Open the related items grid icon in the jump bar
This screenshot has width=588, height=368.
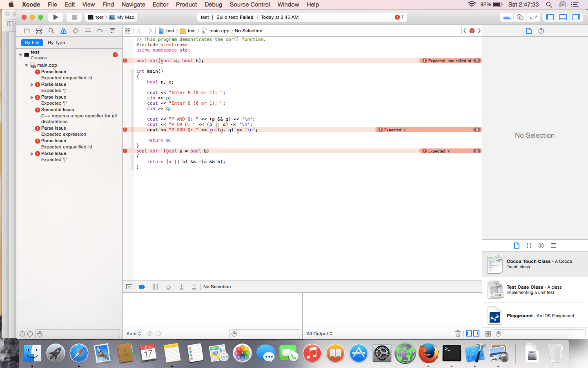coord(128,31)
